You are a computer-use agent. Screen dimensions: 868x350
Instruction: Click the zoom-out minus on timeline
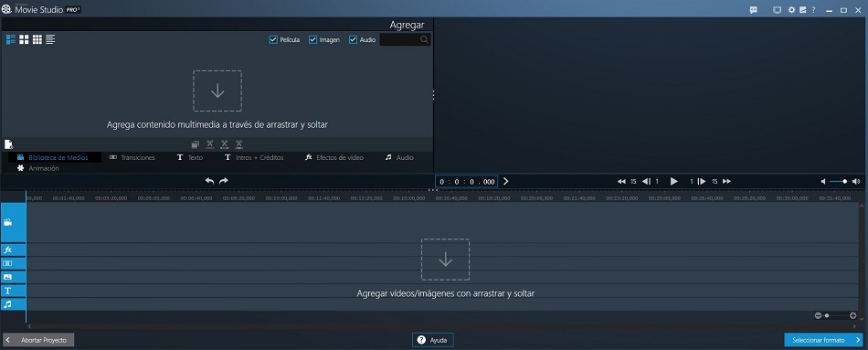point(818,315)
